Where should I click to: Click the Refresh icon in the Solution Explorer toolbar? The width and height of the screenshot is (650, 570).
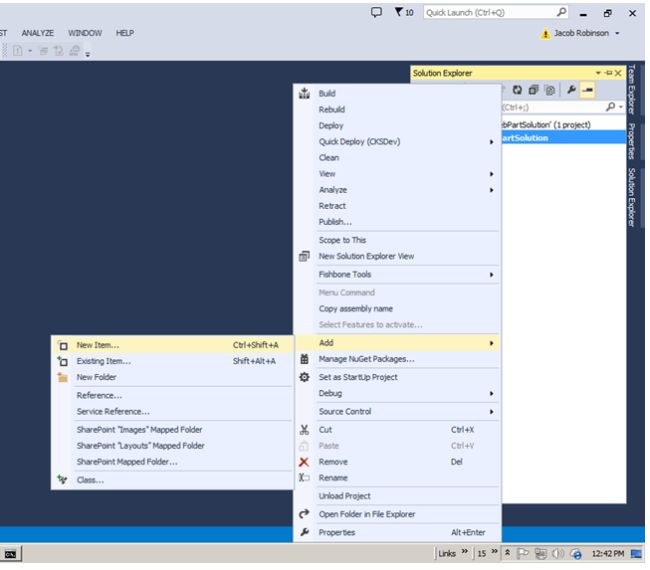(x=517, y=90)
